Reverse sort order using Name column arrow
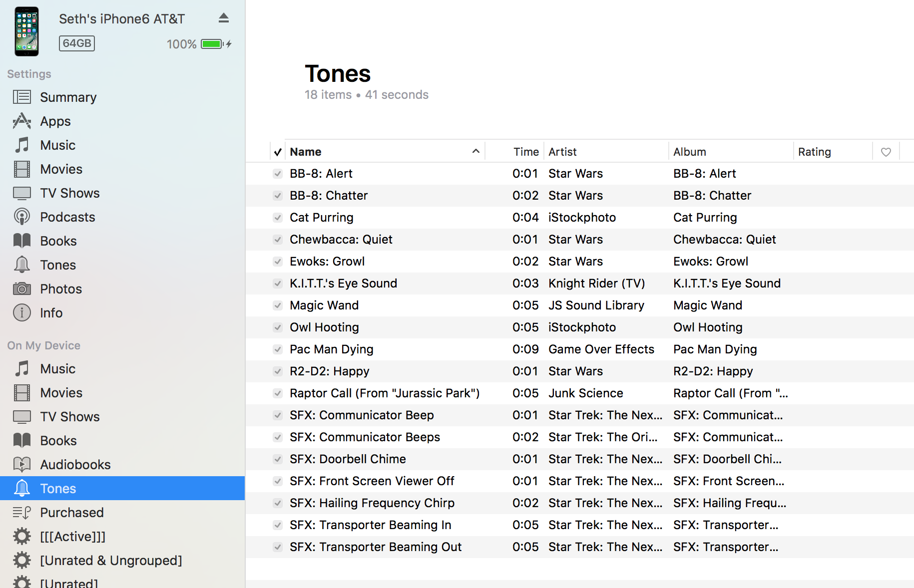 (x=476, y=151)
